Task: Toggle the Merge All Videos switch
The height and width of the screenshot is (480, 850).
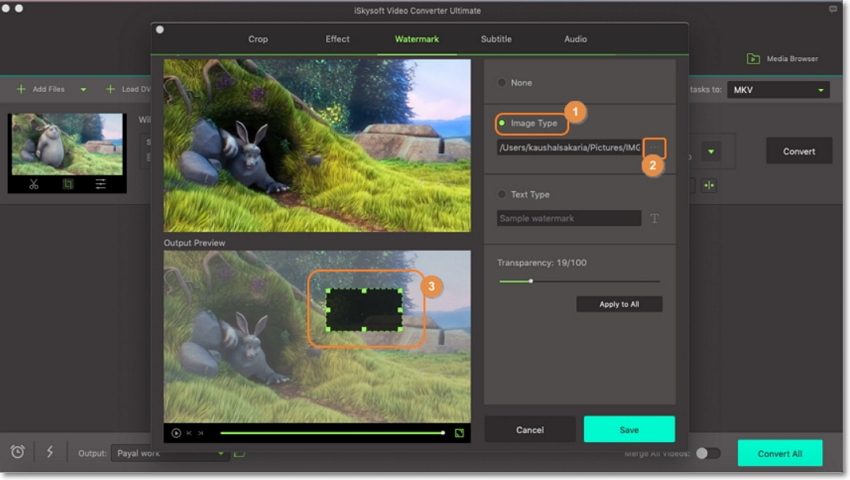Action: click(707, 453)
